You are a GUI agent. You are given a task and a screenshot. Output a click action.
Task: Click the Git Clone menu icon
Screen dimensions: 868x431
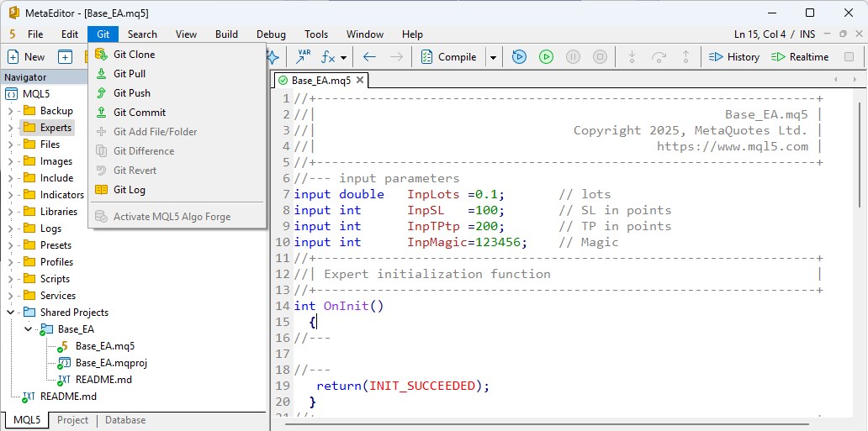click(x=101, y=55)
